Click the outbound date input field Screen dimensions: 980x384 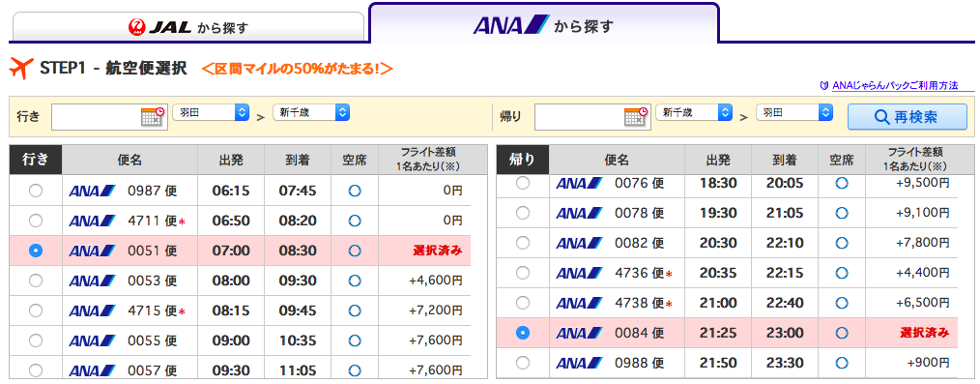109,117
